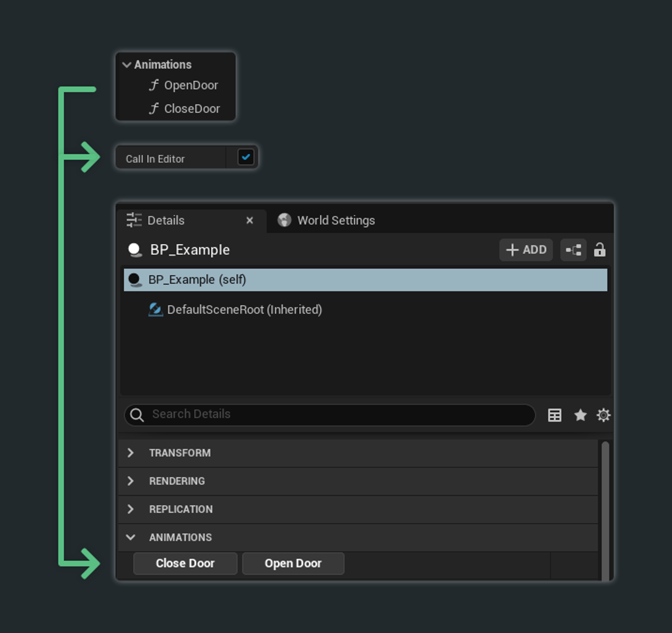Click the DefaultSceneRoot component icon
Screen dimensions: 672x633
click(x=156, y=309)
